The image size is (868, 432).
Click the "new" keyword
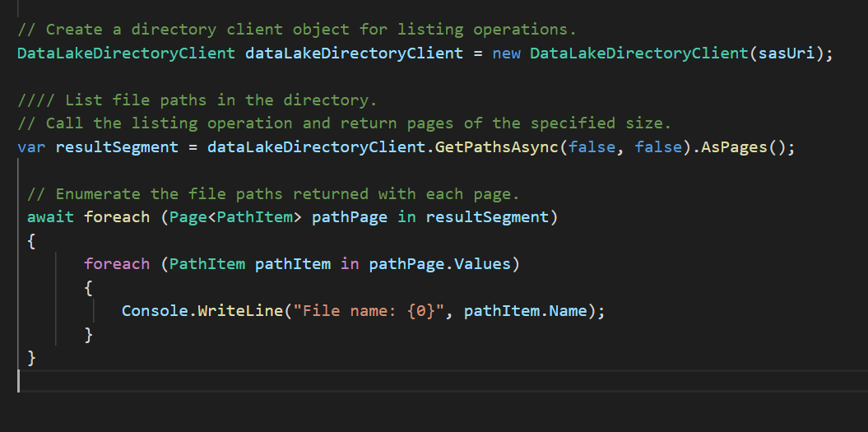tap(506, 53)
